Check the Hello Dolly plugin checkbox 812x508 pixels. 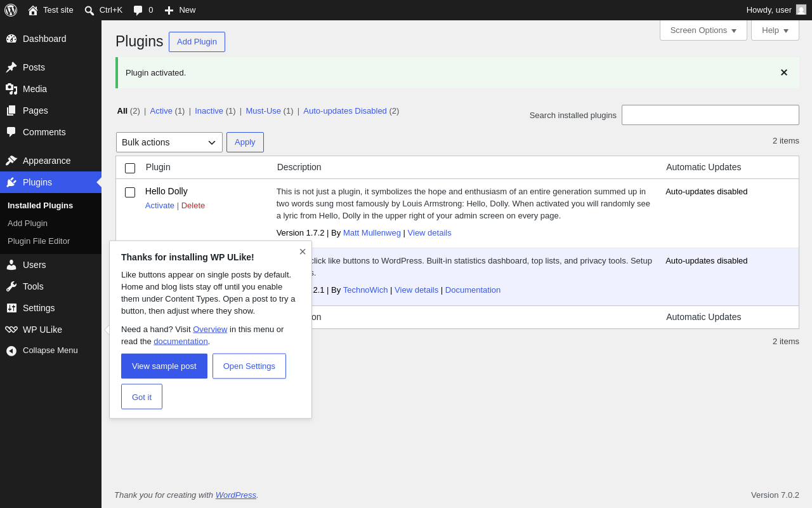(130, 192)
